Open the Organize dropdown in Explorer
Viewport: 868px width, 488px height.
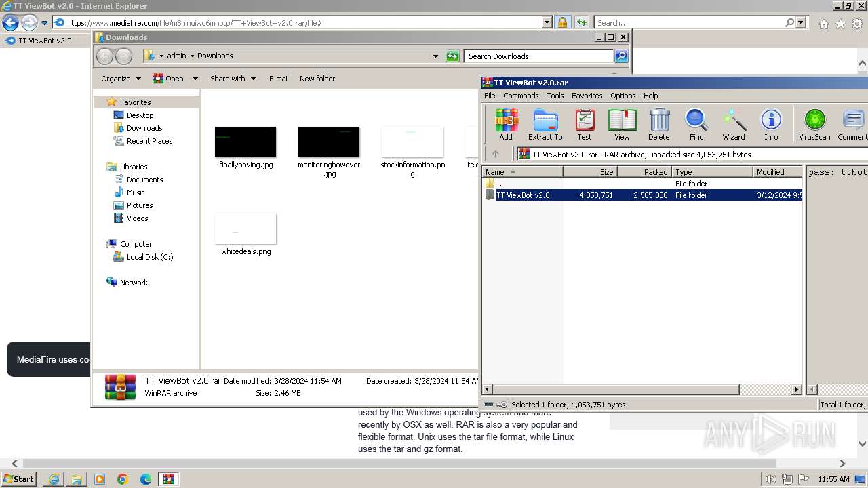click(121, 79)
